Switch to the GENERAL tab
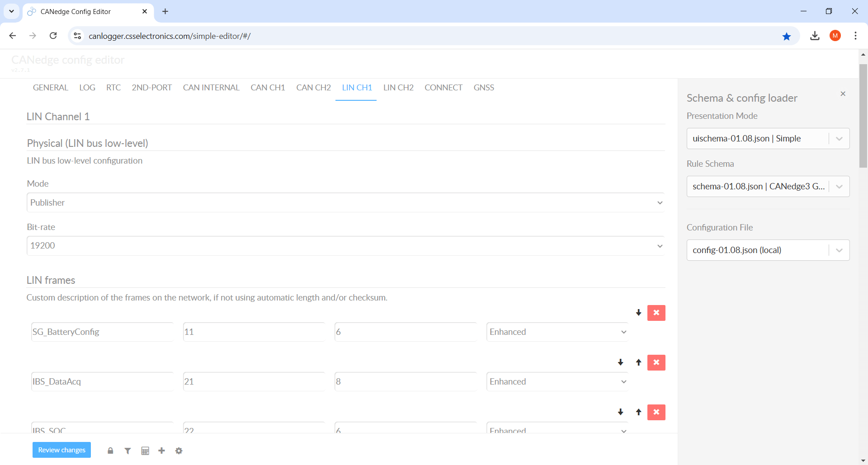868x465 pixels. pyautogui.click(x=51, y=88)
